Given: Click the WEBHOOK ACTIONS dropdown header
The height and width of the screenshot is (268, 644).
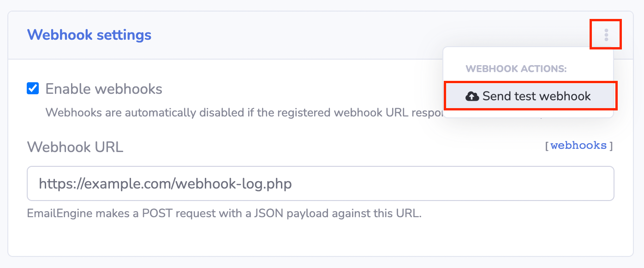Looking at the screenshot, I should 516,69.
